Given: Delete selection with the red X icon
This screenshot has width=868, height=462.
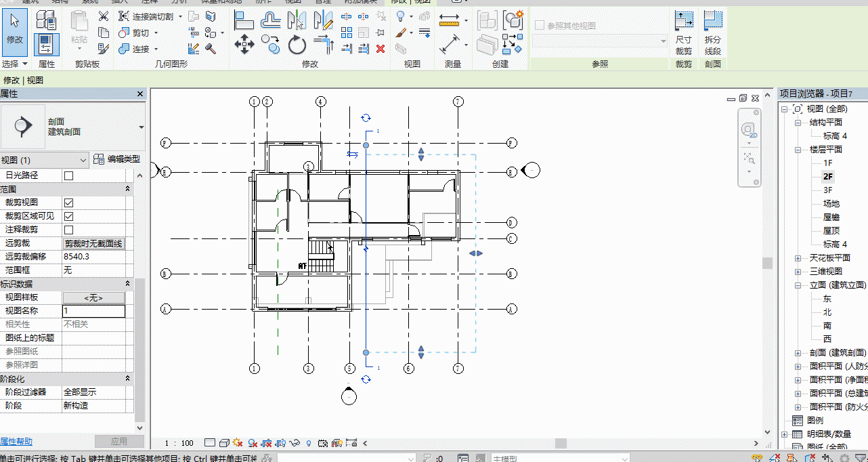Looking at the screenshot, I should pyautogui.click(x=381, y=48).
